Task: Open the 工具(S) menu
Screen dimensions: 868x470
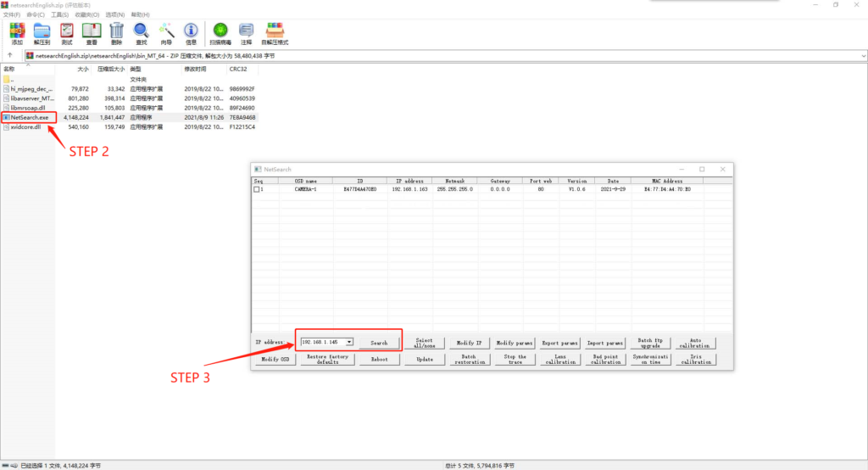Action: (x=60, y=14)
